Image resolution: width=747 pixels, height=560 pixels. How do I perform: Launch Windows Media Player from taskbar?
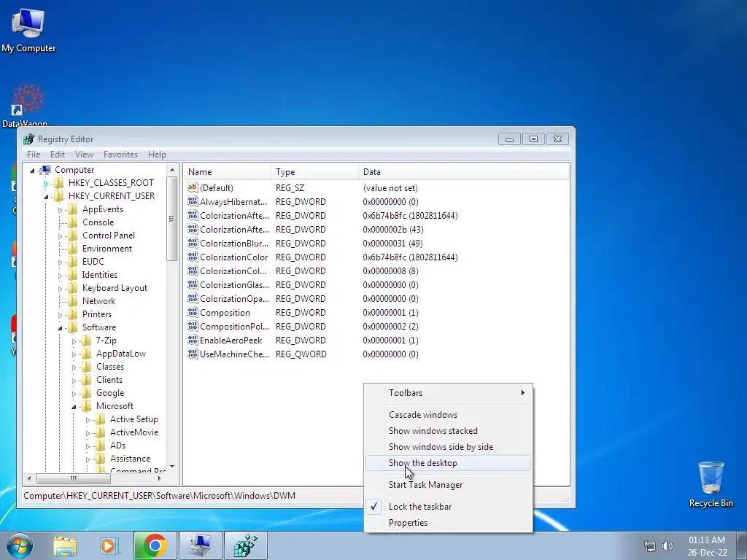click(x=109, y=545)
